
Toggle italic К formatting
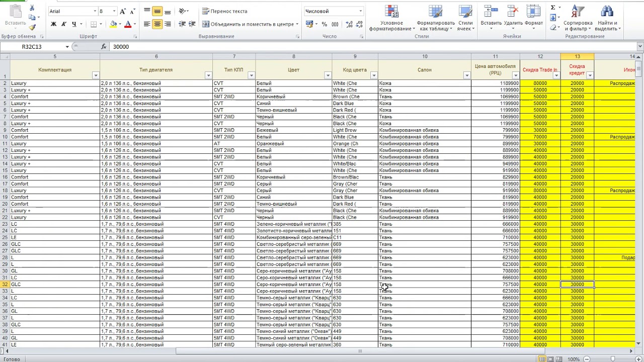pyautogui.click(x=64, y=24)
